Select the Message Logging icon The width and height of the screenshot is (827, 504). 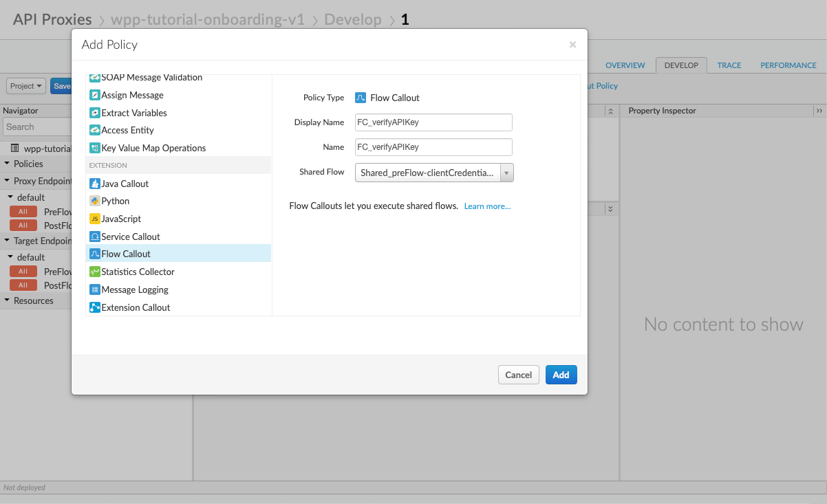[95, 290]
